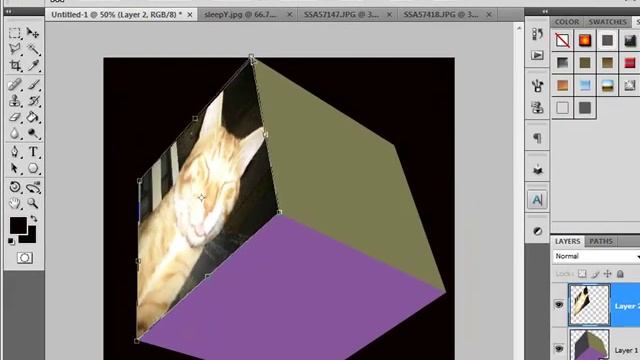Open foreground color picker
Image resolution: width=640 pixels, height=360 pixels.
[x=18, y=225]
